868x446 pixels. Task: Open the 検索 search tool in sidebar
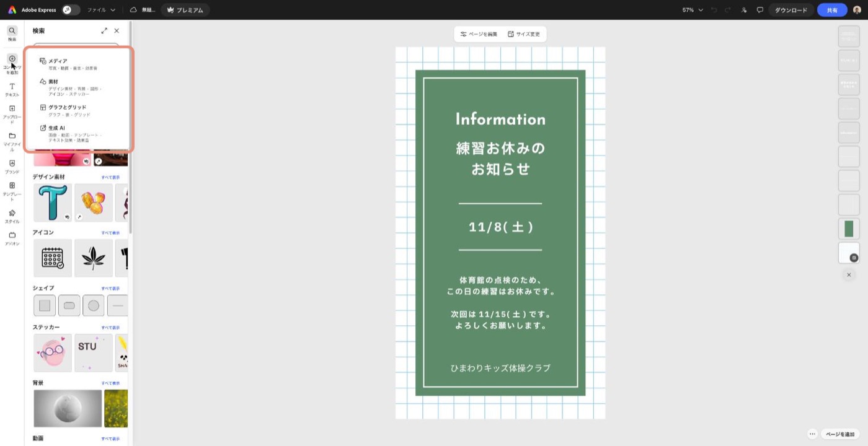click(12, 33)
